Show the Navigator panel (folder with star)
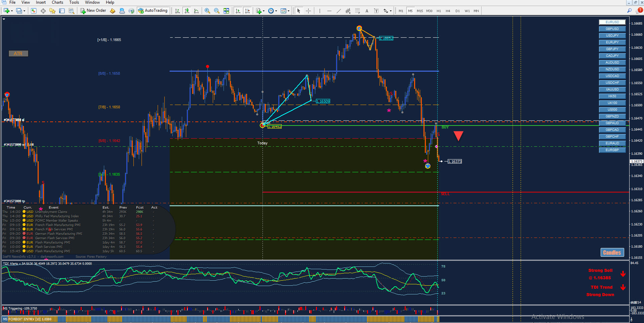Image resolution: width=644 pixels, height=323 pixels. 52,11
